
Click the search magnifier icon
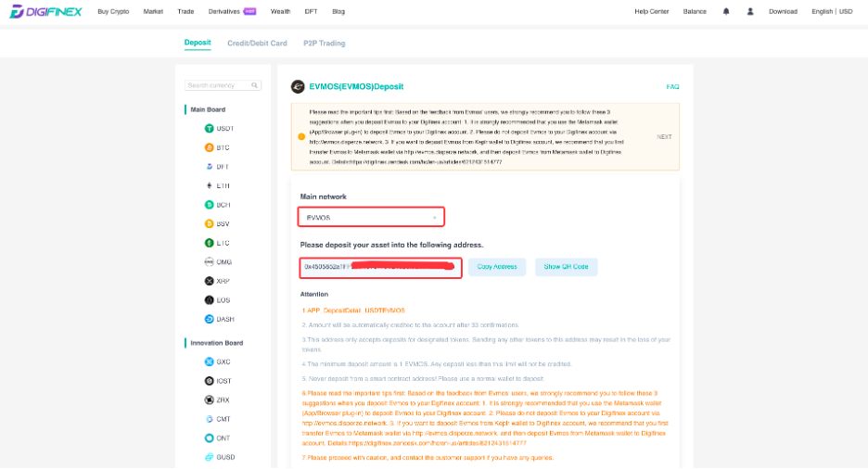tap(255, 85)
